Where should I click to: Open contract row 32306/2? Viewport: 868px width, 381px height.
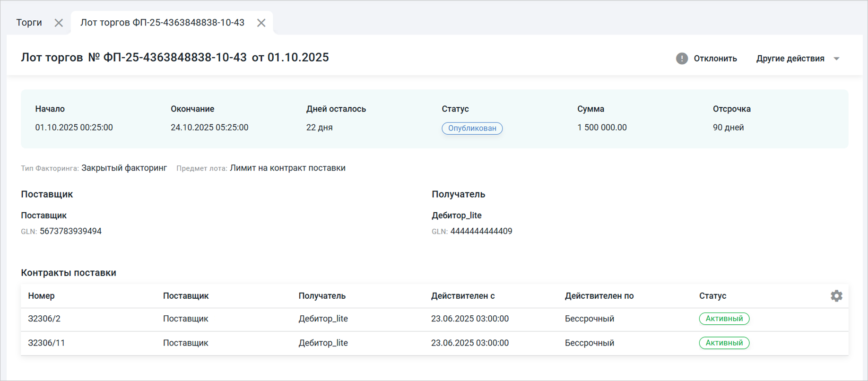44,319
